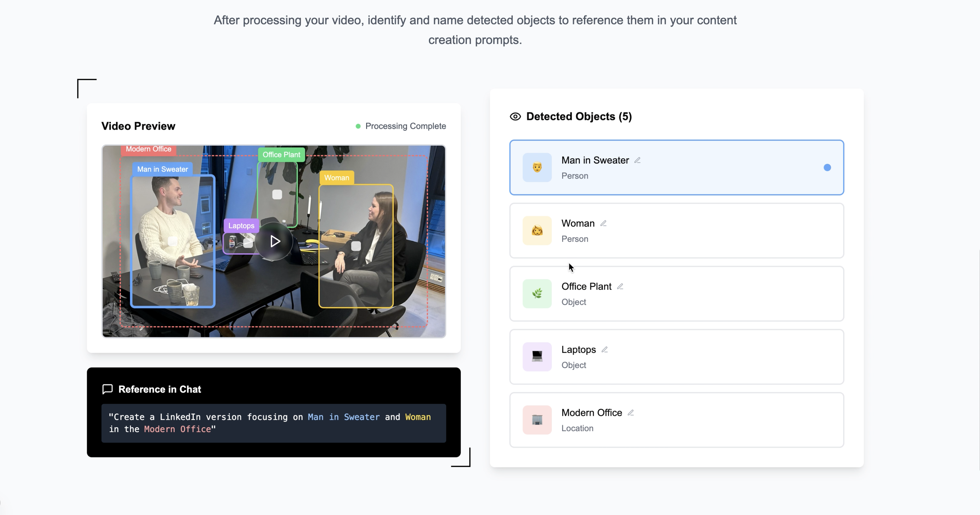This screenshot has width=980, height=515.
Task: Click the Person type under Woman
Action: [x=575, y=239]
